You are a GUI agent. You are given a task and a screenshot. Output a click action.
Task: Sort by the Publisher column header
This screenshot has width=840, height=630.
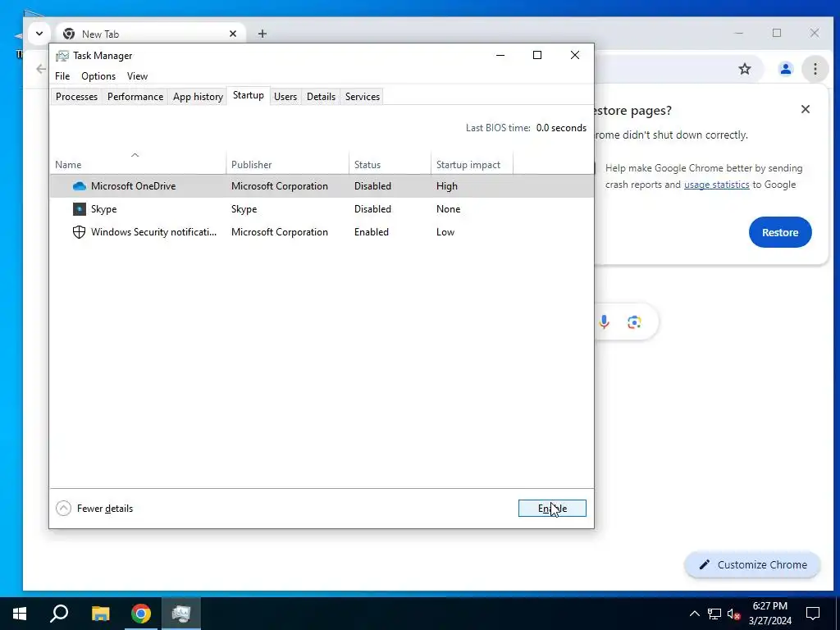[287, 162]
